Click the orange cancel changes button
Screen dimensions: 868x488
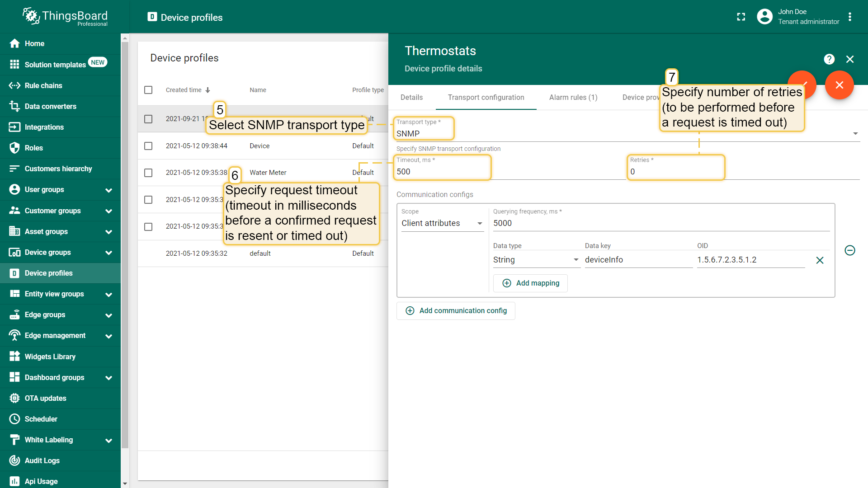pos(839,85)
